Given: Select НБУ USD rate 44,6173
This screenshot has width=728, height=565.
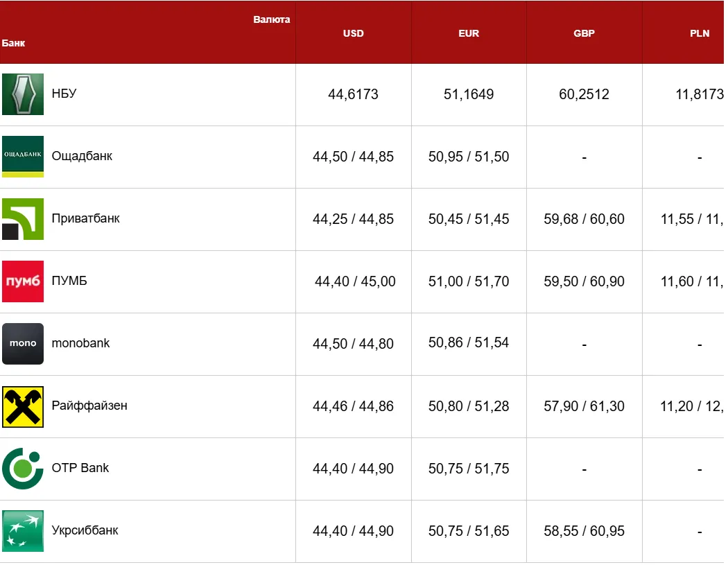Looking at the screenshot, I should pos(354,94).
